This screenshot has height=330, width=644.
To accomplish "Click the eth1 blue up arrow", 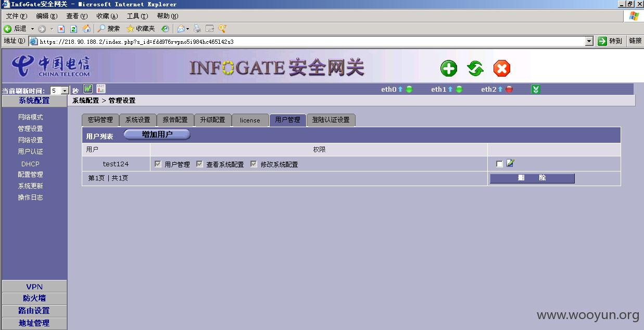I will 450,89.
